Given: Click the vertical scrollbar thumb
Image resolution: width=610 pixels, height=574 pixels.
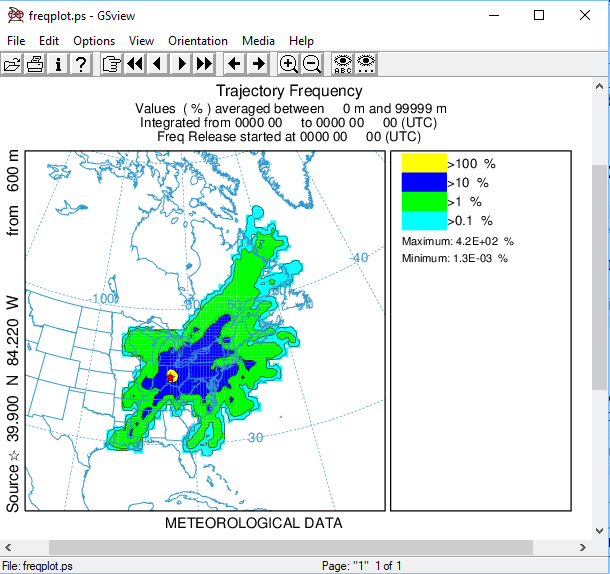Looking at the screenshot, I should (599, 277).
